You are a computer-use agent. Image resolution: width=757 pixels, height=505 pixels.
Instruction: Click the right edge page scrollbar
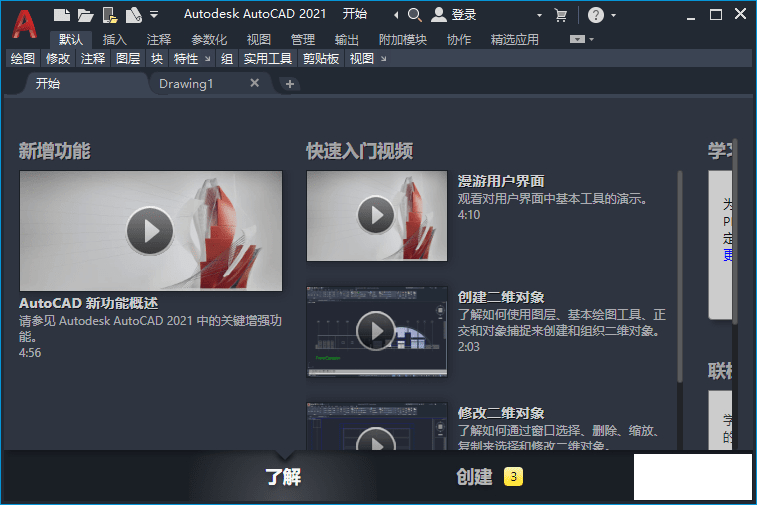(x=734, y=231)
